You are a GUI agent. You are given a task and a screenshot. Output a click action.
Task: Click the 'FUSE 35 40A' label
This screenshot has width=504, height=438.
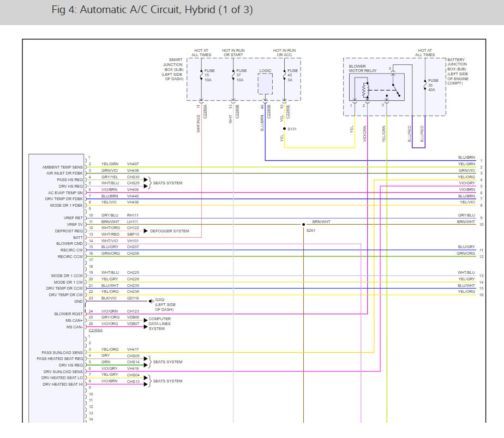[433, 85]
